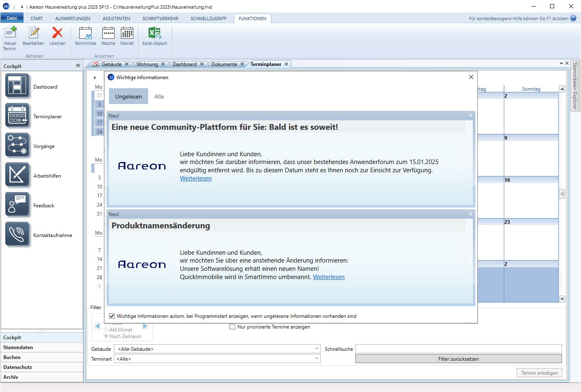This screenshot has height=392, width=581.
Task: Click the mini calendar previous-month arrow
Action: pos(94,77)
